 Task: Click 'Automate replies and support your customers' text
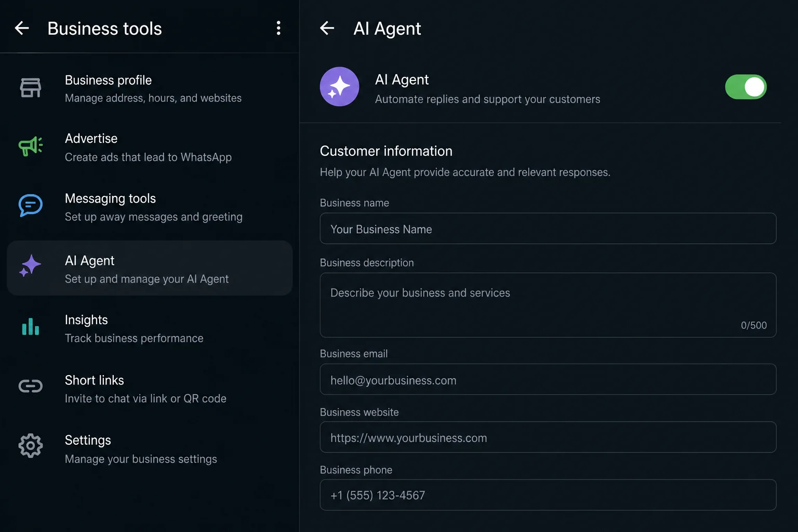pyautogui.click(x=487, y=99)
